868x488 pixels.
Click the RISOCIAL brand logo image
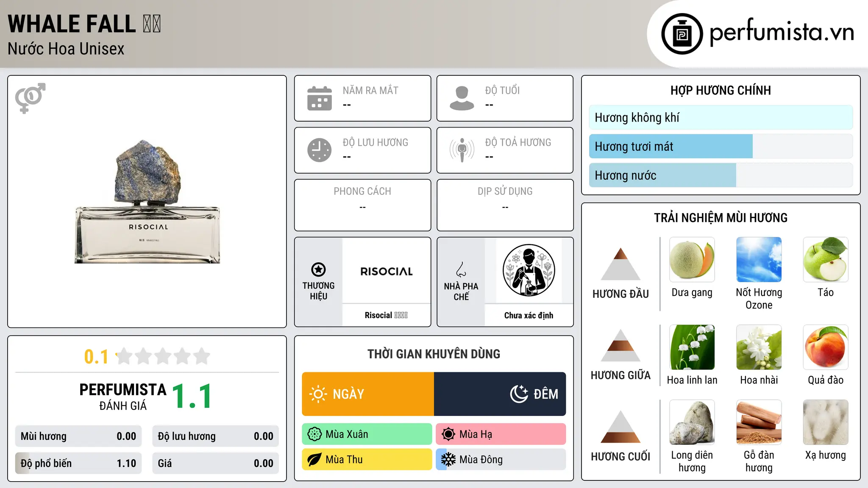(387, 271)
